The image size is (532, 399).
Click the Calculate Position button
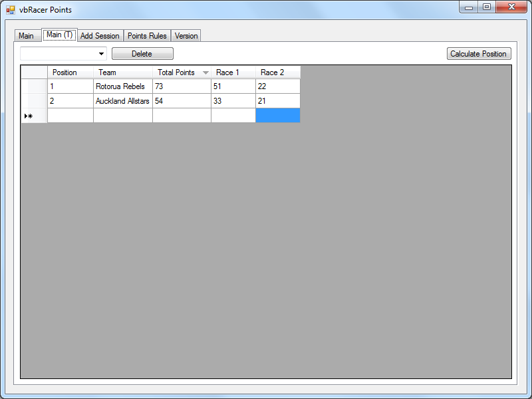click(x=479, y=54)
